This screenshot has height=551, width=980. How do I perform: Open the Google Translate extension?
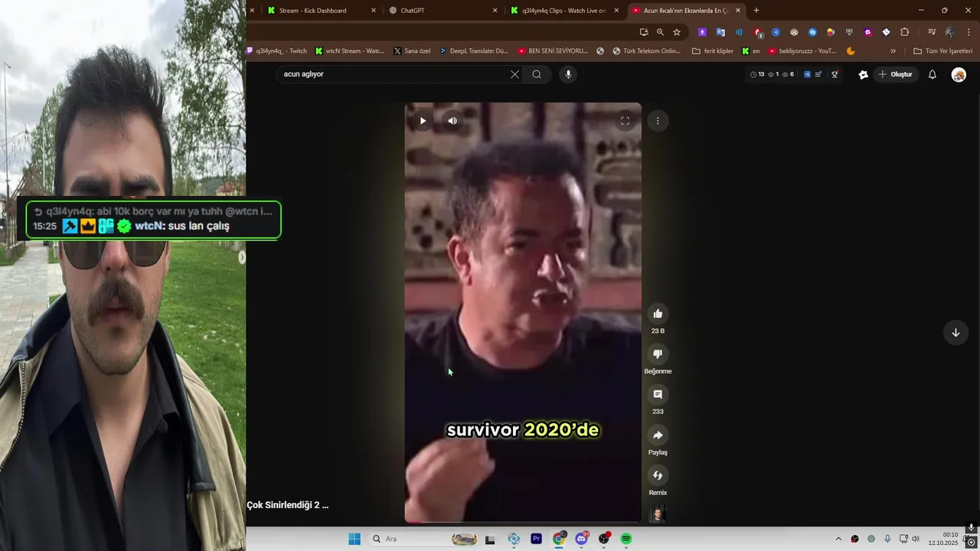pyautogui.click(x=720, y=32)
